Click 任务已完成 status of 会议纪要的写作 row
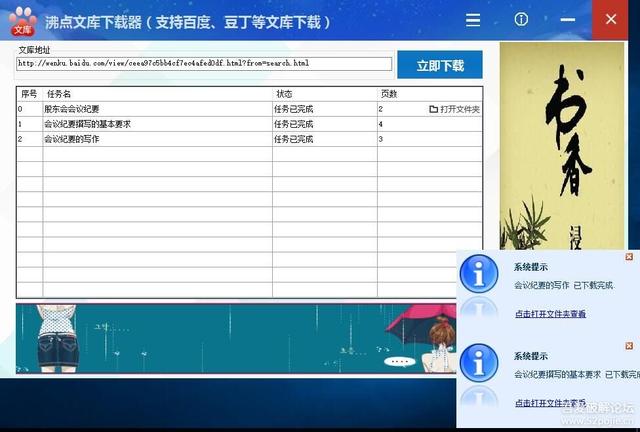The width and height of the screenshot is (640, 432). click(x=293, y=139)
